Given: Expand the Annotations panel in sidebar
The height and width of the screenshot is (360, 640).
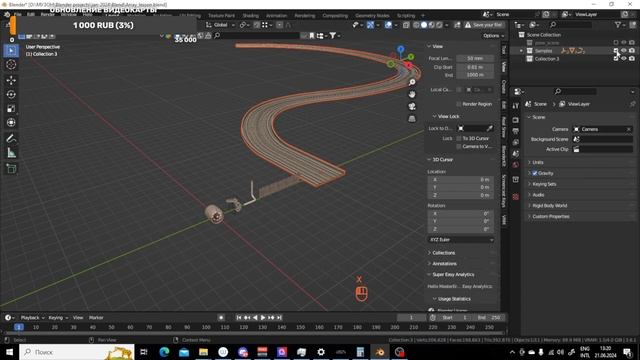Looking at the screenshot, I should pyautogui.click(x=444, y=264).
